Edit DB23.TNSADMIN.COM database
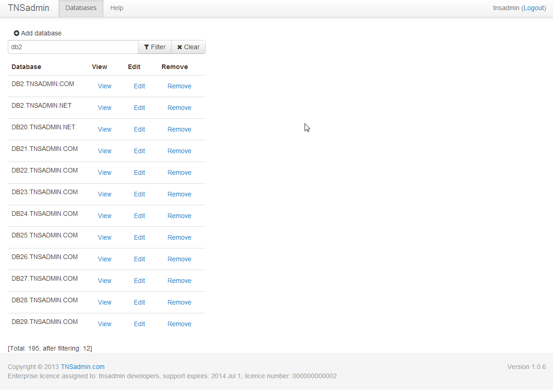The width and height of the screenshot is (553, 392). point(139,194)
